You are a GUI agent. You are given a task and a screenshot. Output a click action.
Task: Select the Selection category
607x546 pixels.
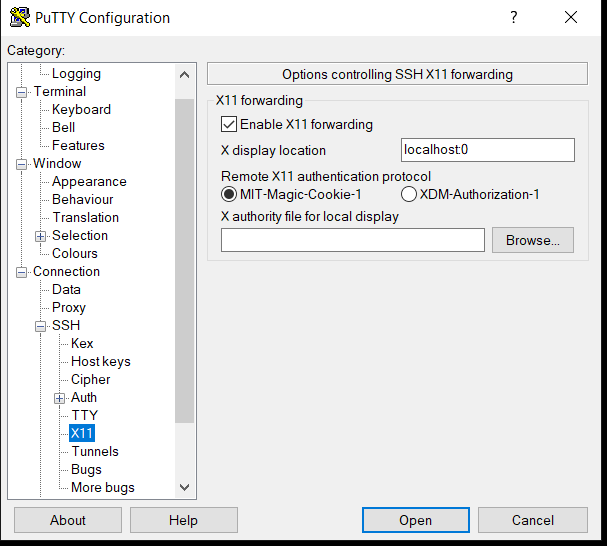point(80,235)
